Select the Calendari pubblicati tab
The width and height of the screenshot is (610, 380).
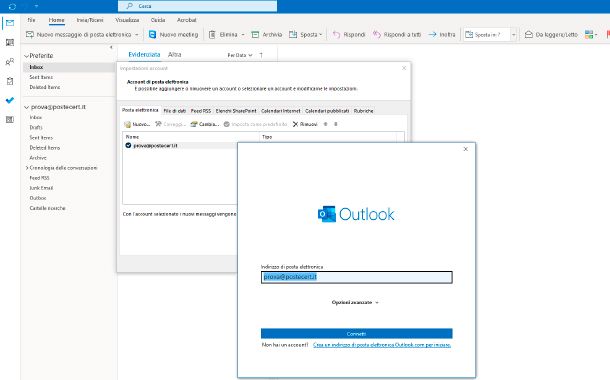click(x=327, y=111)
